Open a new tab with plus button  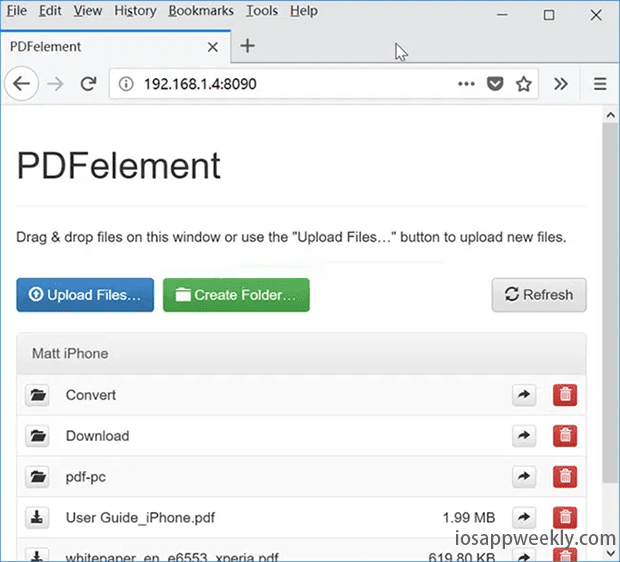(248, 46)
